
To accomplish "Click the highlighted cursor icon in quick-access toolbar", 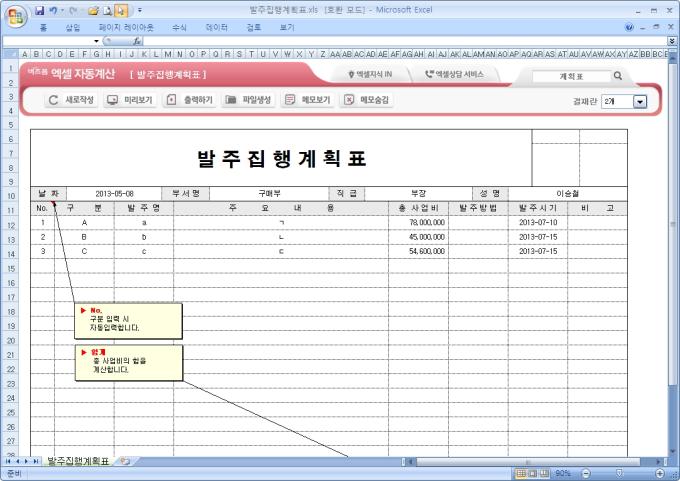I will [121, 10].
